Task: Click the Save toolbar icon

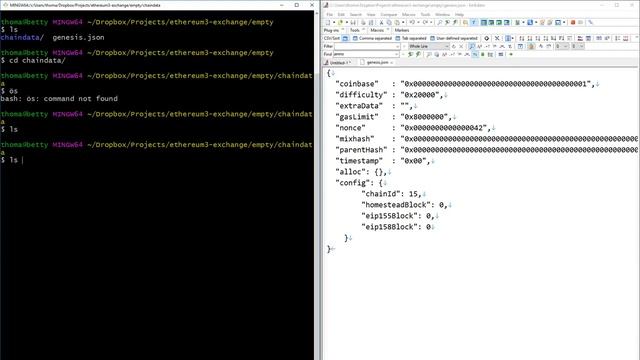Action: point(353,22)
